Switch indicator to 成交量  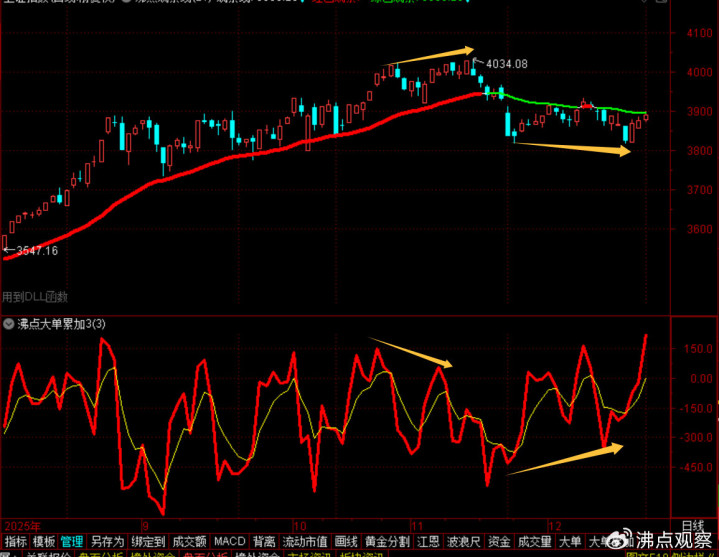tap(534, 542)
